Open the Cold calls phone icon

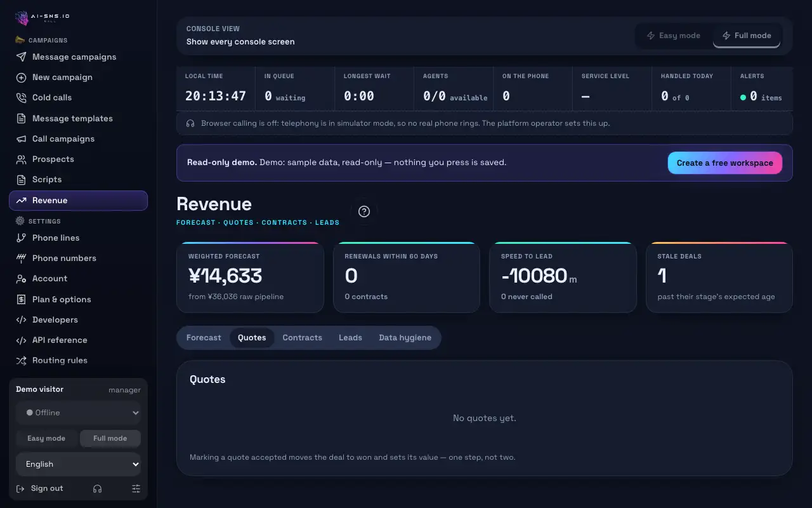pos(21,98)
